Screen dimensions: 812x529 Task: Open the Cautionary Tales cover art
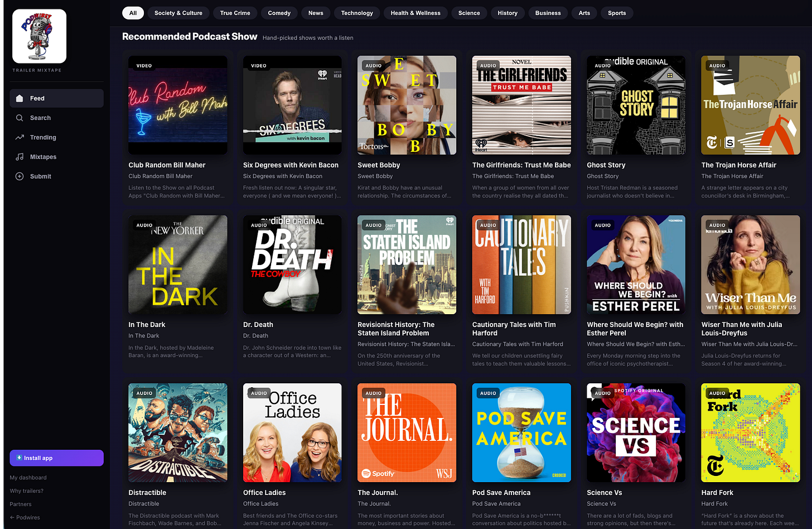pos(521,264)
